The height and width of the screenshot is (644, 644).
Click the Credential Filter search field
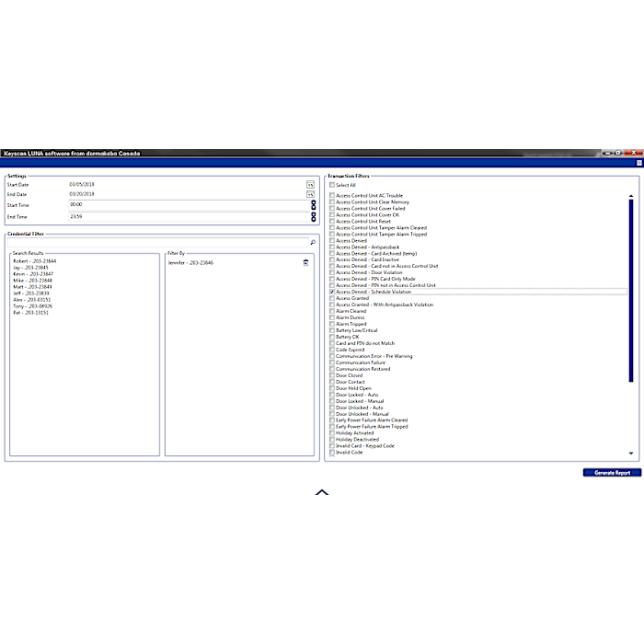point(156,243)
